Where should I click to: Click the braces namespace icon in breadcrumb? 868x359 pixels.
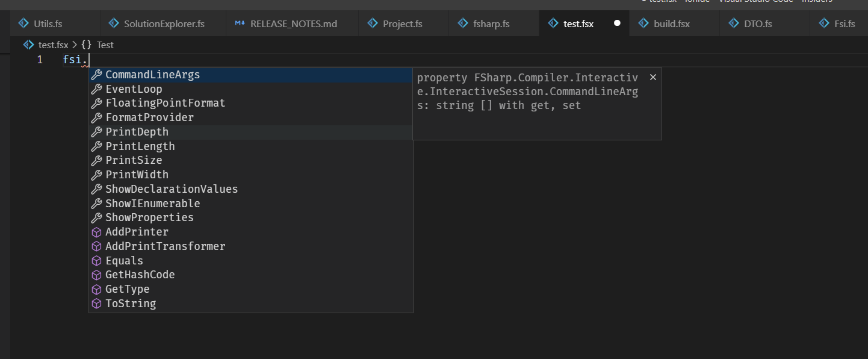pyautogui.click(x=86, y=45)
